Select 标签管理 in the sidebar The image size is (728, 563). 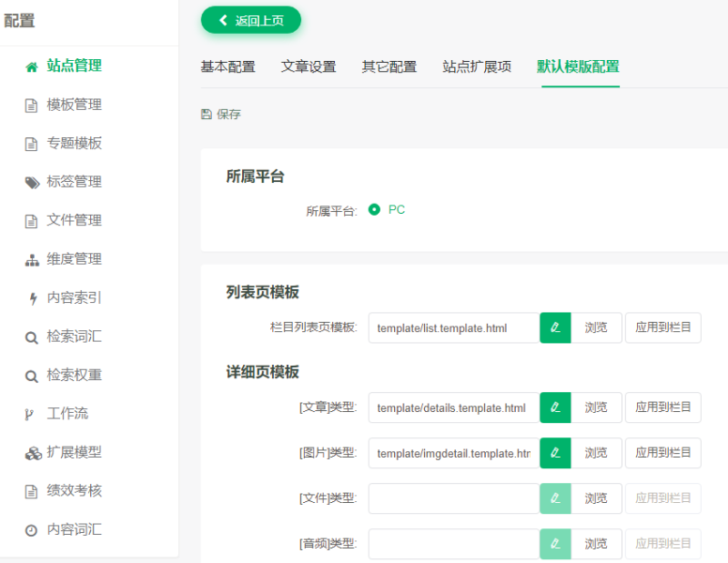click(68, 181)
